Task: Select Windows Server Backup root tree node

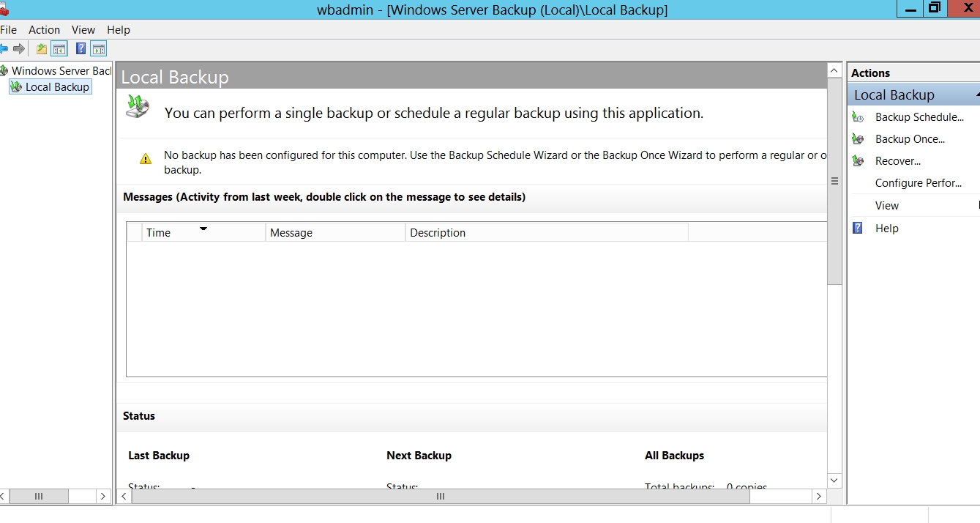Action: coord(61,71)
